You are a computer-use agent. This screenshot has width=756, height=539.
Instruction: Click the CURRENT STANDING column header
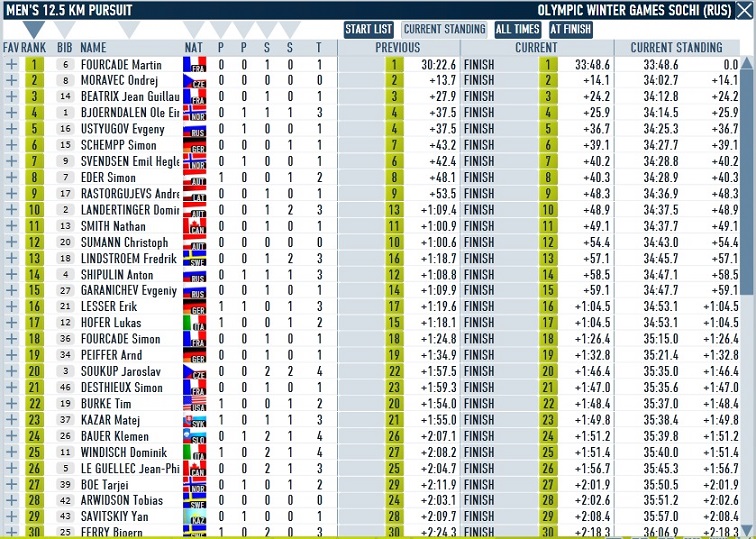[x=676, y=47]
